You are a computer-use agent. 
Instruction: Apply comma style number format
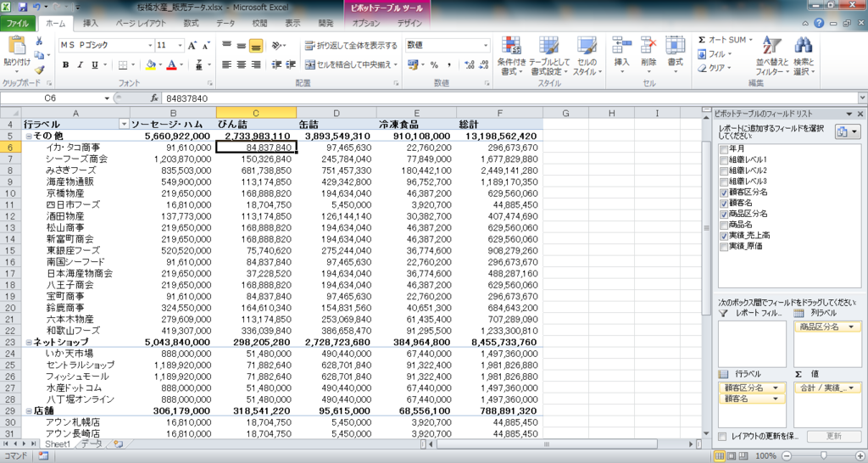449,64
